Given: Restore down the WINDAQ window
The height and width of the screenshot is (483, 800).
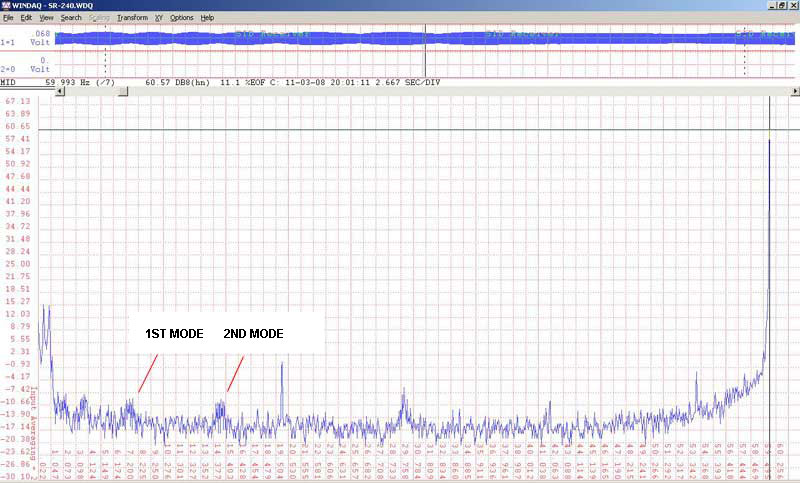Looking at the screenshot, I should (x=783, y=5).
